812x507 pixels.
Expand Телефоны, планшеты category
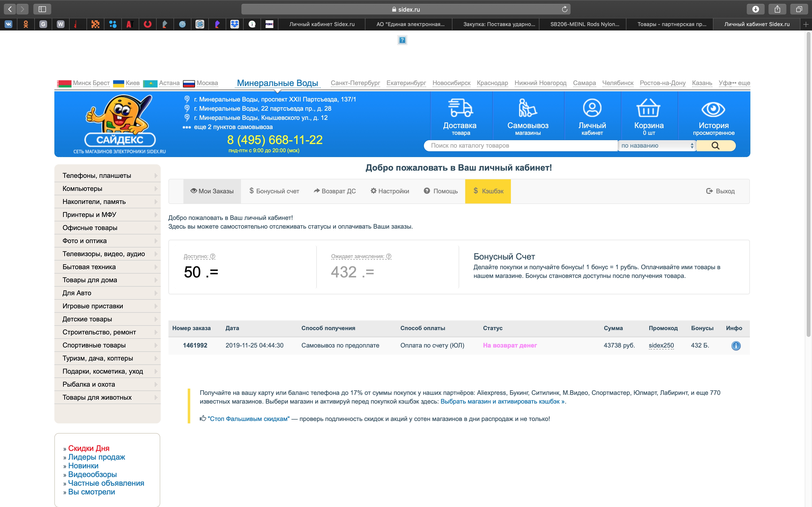click(x=107, y=175)
